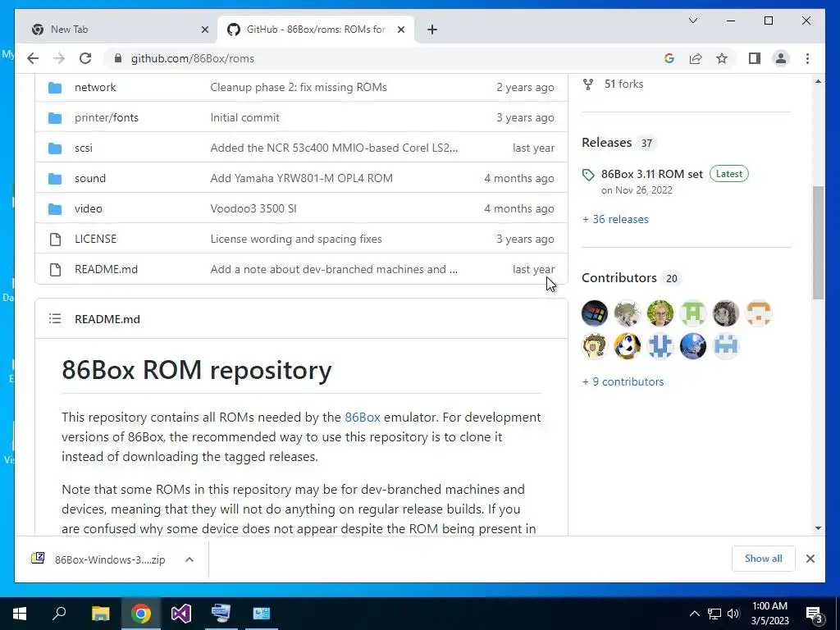
Task: Open a new browser tab with plus
Action: [x=432, y=30]
